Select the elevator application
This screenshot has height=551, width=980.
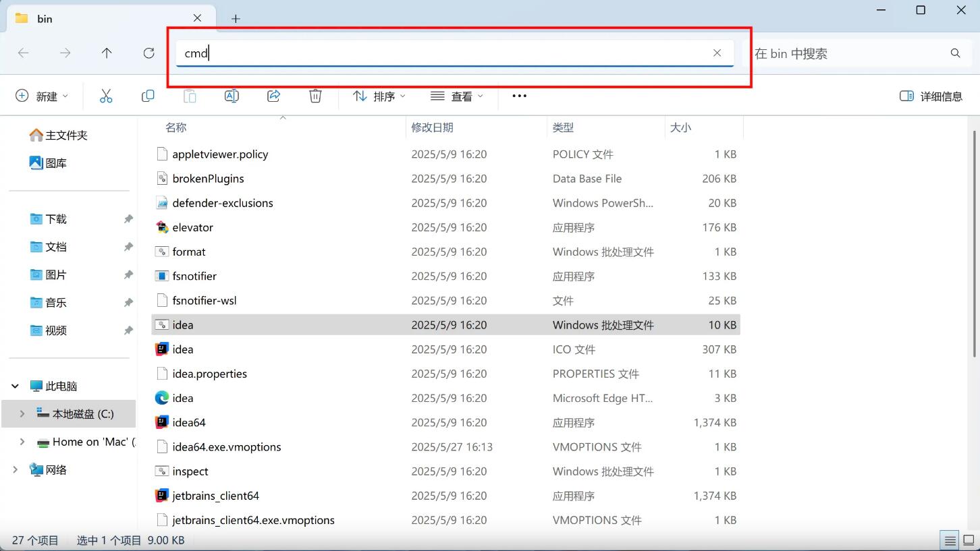pyautogui.click(x=445, y=227)
